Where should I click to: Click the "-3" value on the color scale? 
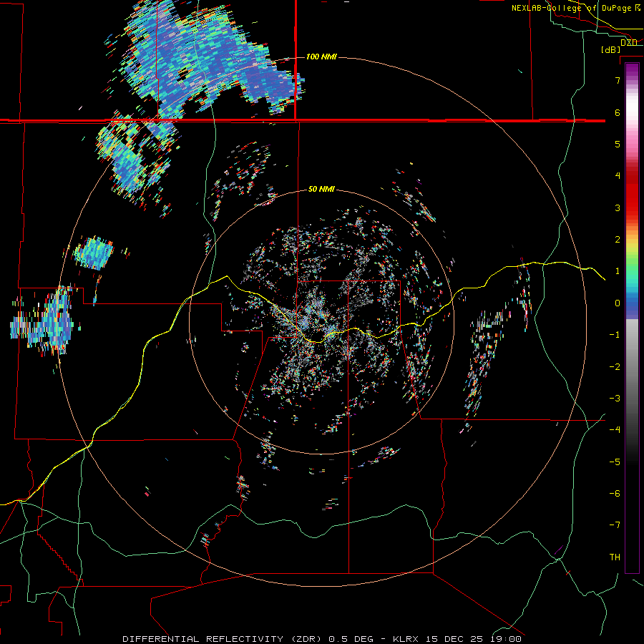[x=615, y=398]
